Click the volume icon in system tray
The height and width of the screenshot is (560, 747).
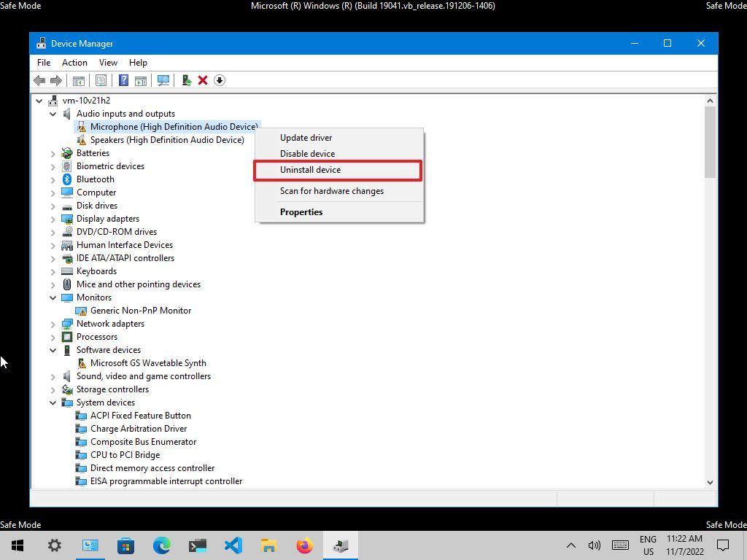coord(594,545)
